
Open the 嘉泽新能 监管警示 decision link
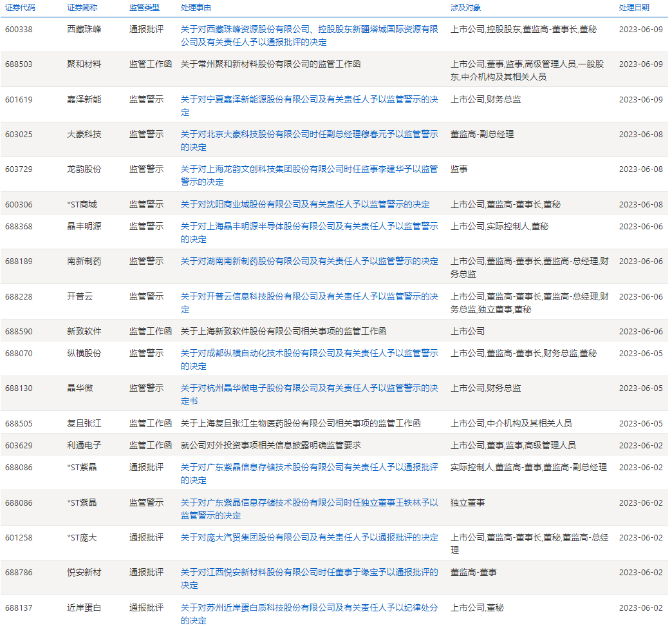[x=309, y=106]
